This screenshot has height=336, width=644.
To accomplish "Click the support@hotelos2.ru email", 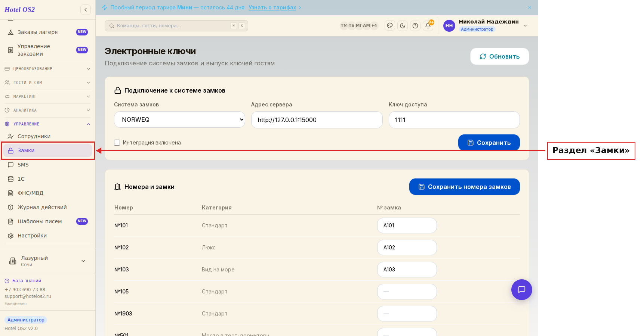I will pyautogui.click(x=28, y=296).
